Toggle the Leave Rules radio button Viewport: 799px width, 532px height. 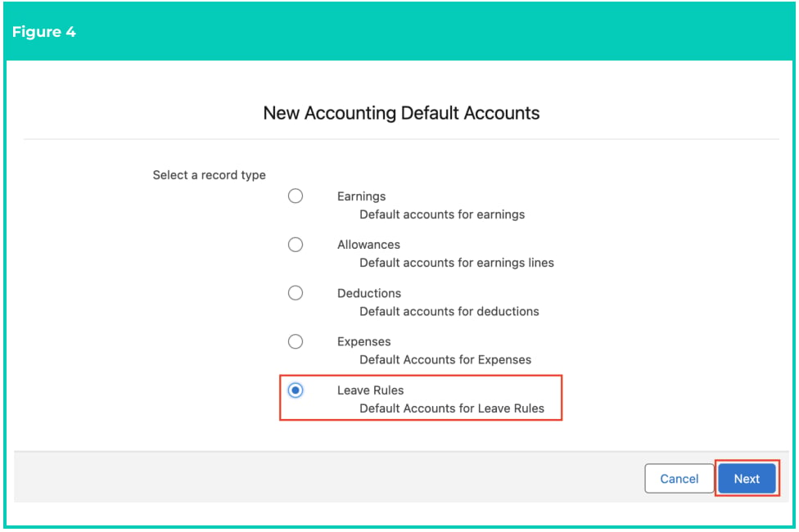coord(296,390)
